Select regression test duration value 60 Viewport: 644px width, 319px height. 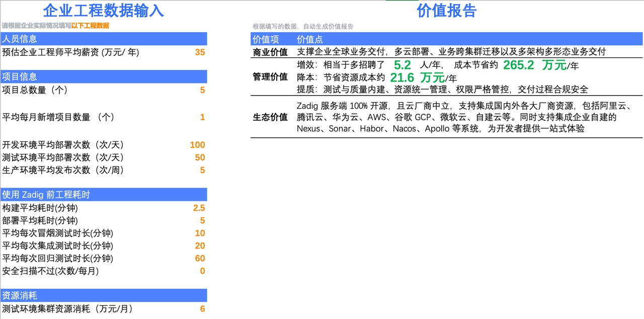click(200, 258)
